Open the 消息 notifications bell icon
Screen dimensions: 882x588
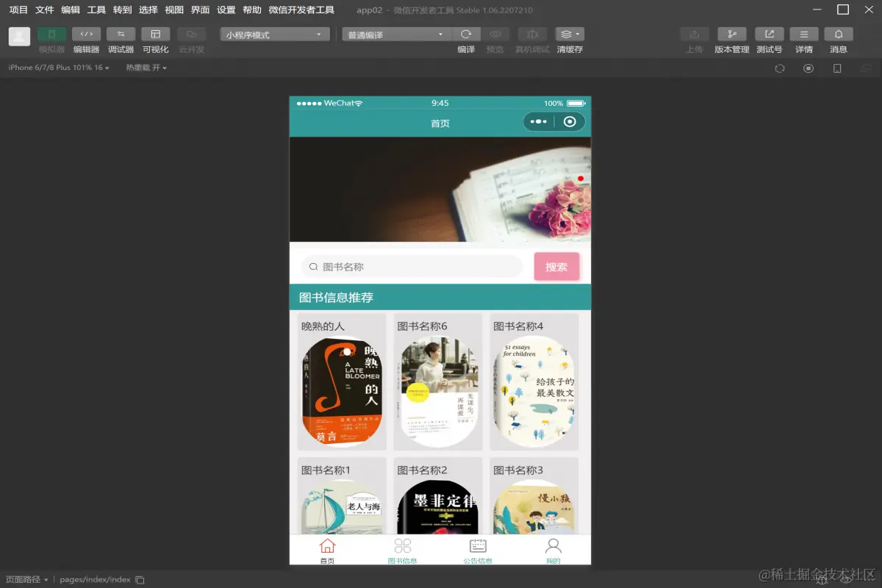point(839,35)
